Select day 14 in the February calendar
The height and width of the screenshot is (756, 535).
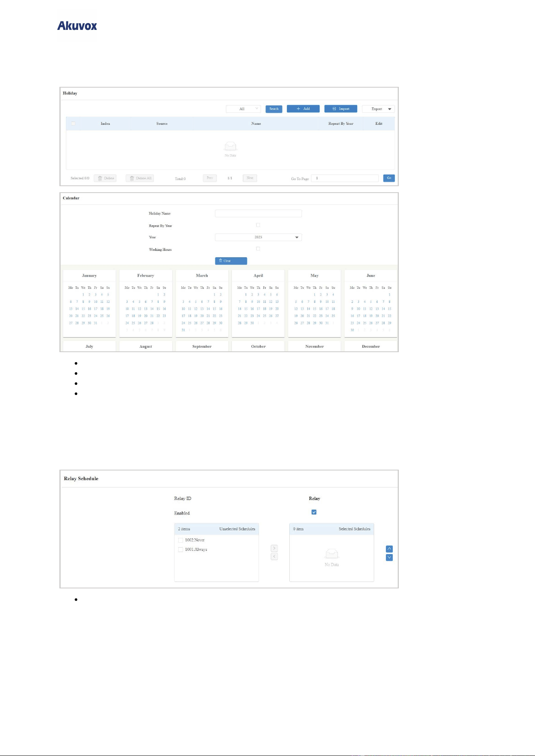click(x=152, y=309)
